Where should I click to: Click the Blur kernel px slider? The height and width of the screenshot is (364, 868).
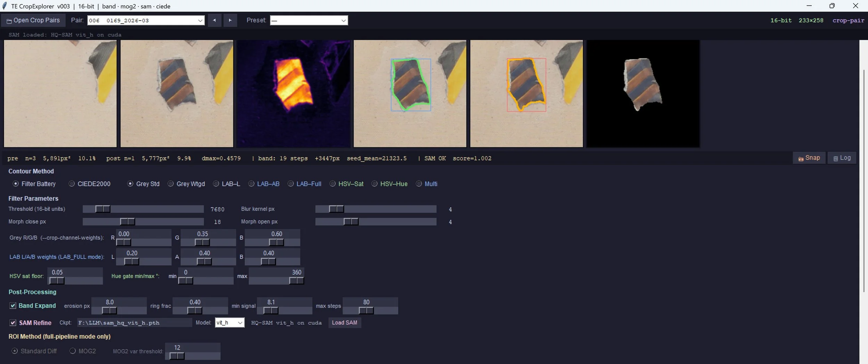(x=376, y=209)
